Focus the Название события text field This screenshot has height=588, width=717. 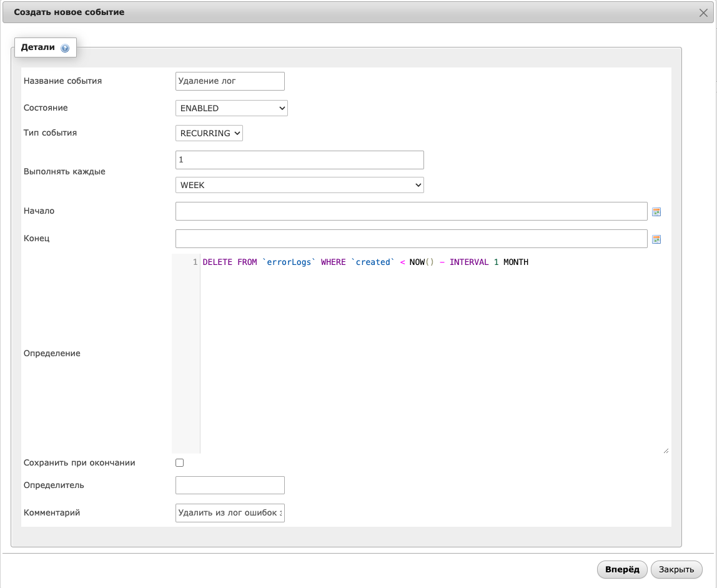click(x=230, y=81)
